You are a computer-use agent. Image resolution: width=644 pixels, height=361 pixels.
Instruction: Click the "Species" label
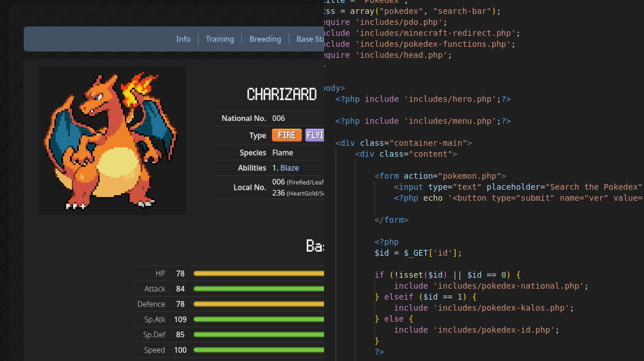[x=253, y=153]
